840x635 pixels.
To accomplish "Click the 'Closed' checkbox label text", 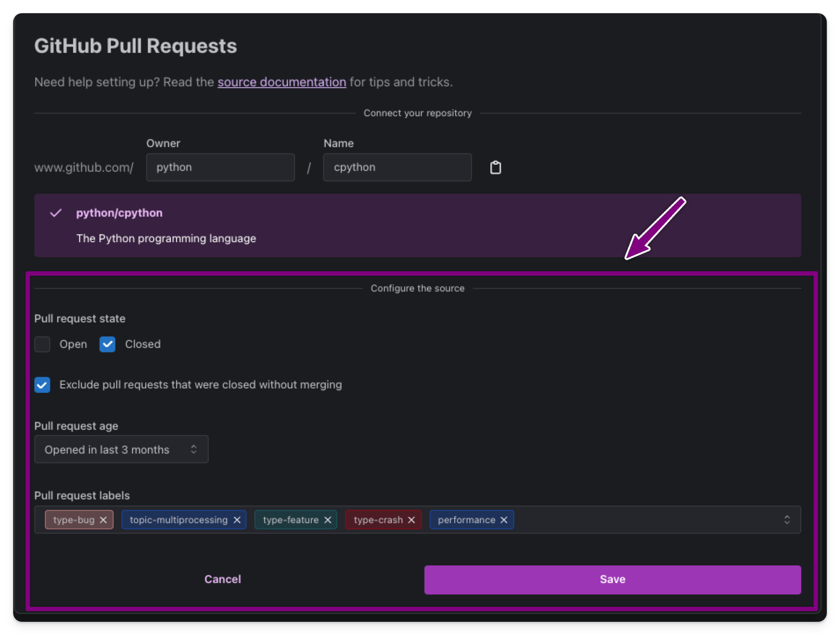I will pyautogui.click(x=143, y=344).
